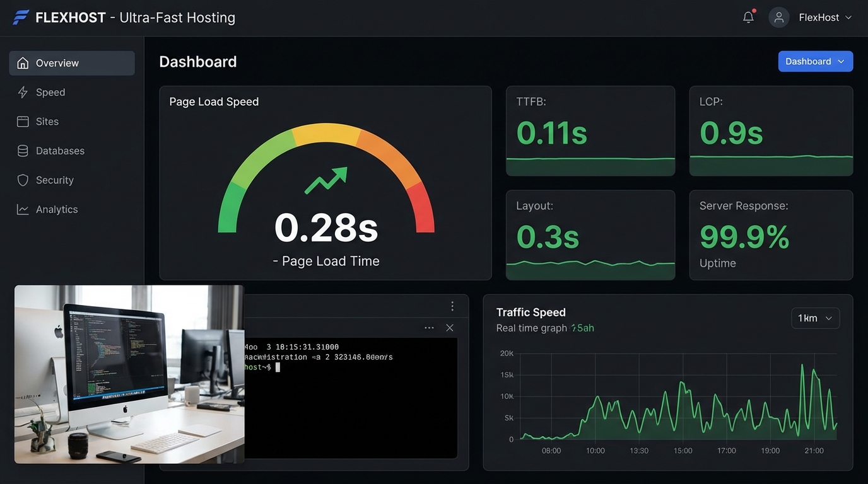Expand the 1km time range selector

(815, 318)
